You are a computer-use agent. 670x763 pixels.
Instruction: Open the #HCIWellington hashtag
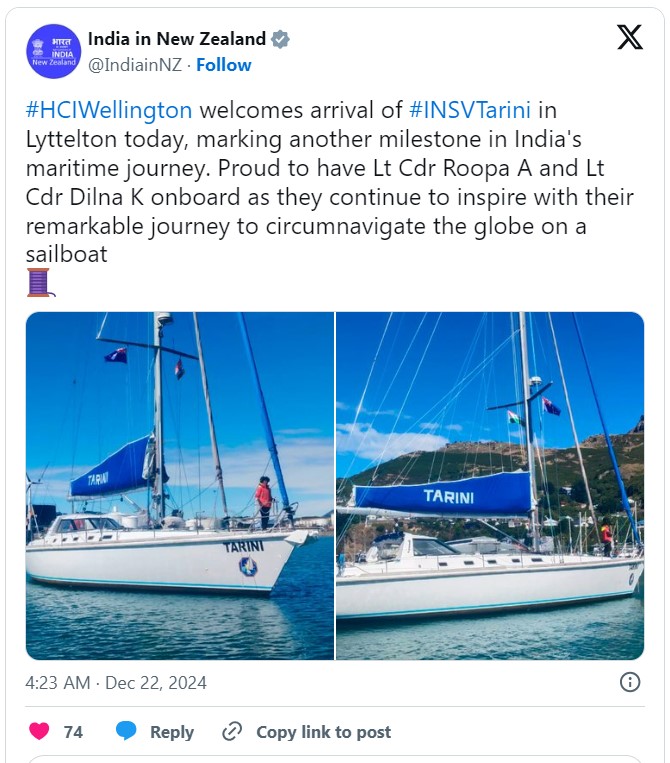tap(108, 110)
